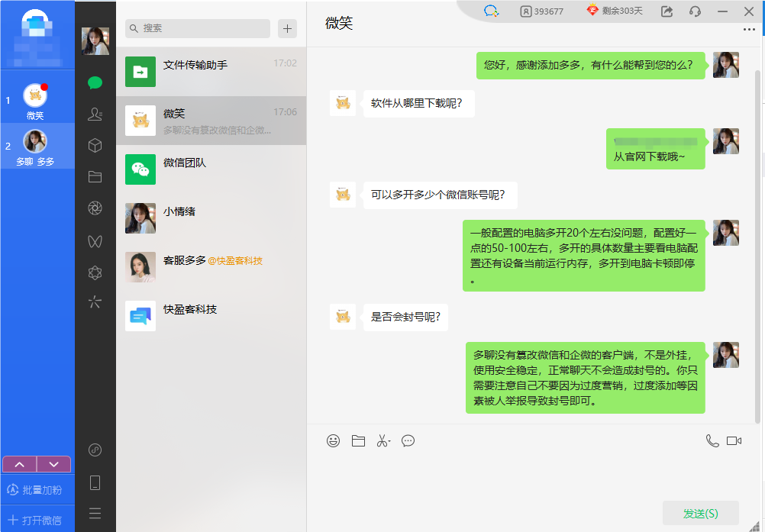Image resolution: width=765 pixels, height=532 pixels.
Task: Open the hexagon flower icon in sidebar
Action: point(95,272)
